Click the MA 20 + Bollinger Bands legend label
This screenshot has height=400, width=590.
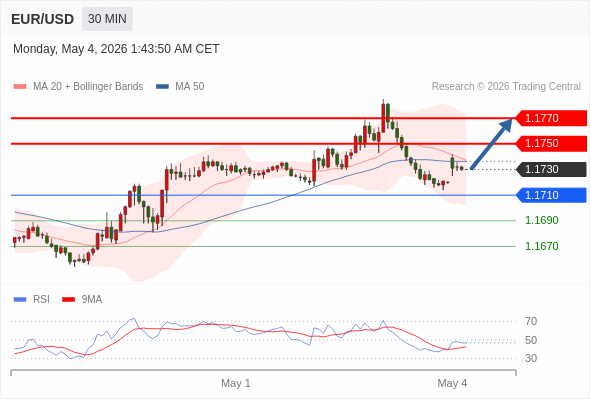88,87
